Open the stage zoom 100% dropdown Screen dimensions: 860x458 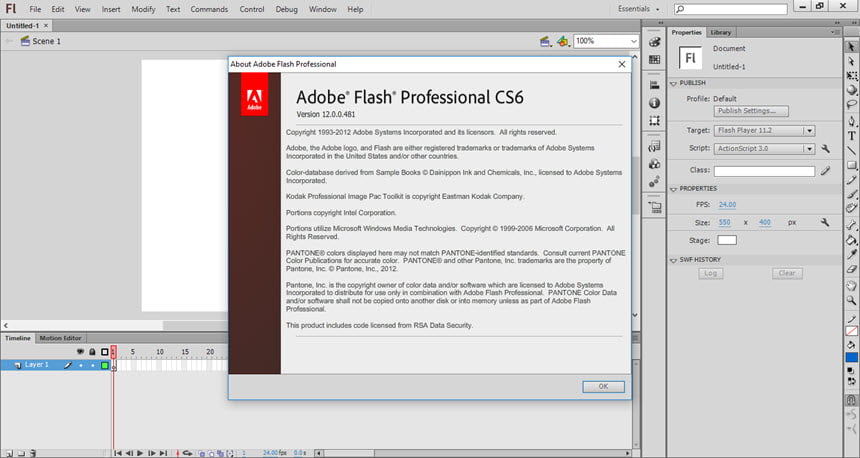point(633,41)
